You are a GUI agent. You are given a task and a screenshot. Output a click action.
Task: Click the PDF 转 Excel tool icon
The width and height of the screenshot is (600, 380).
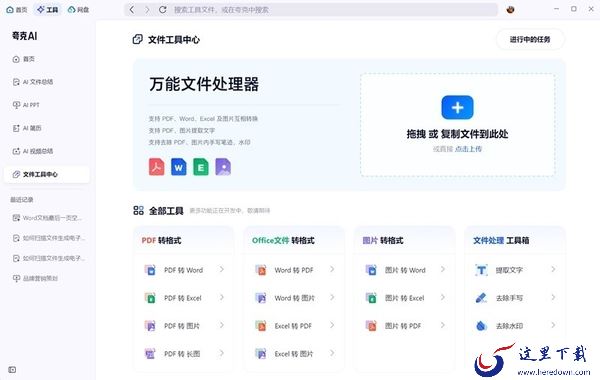pyautogui.click(x=150, y=298)
